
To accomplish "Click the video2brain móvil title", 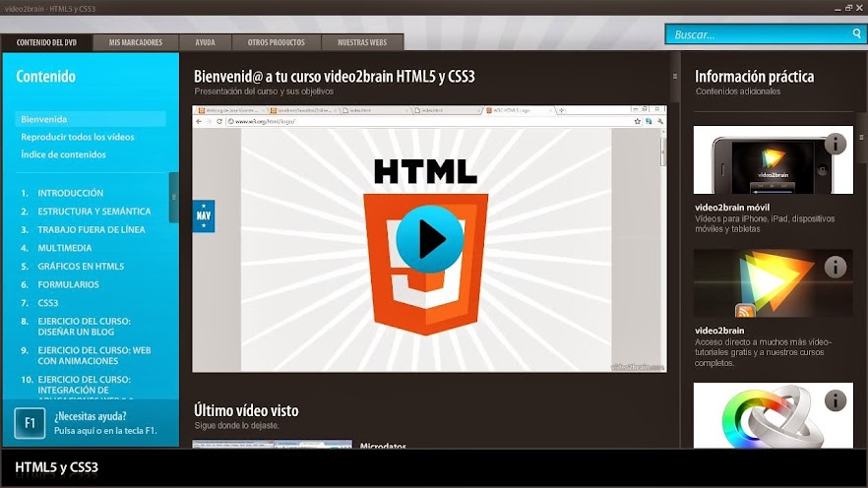I will [x=732, y=208].
